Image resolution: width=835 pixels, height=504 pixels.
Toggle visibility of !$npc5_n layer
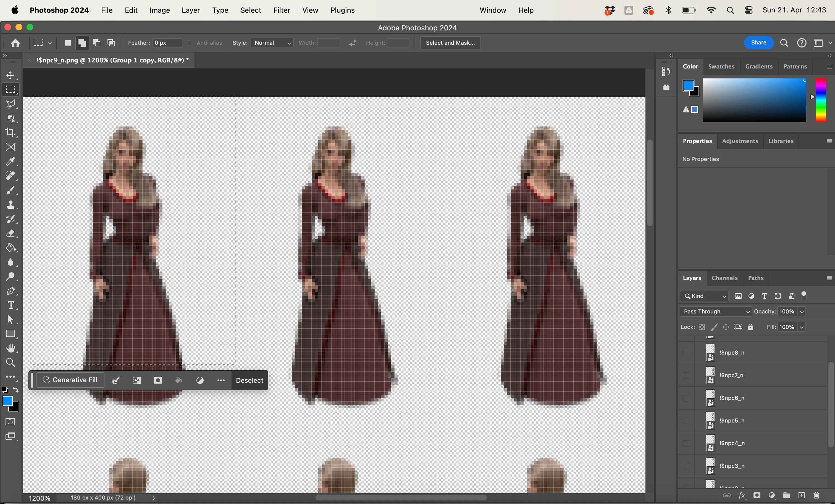click(x=686, y=420)
